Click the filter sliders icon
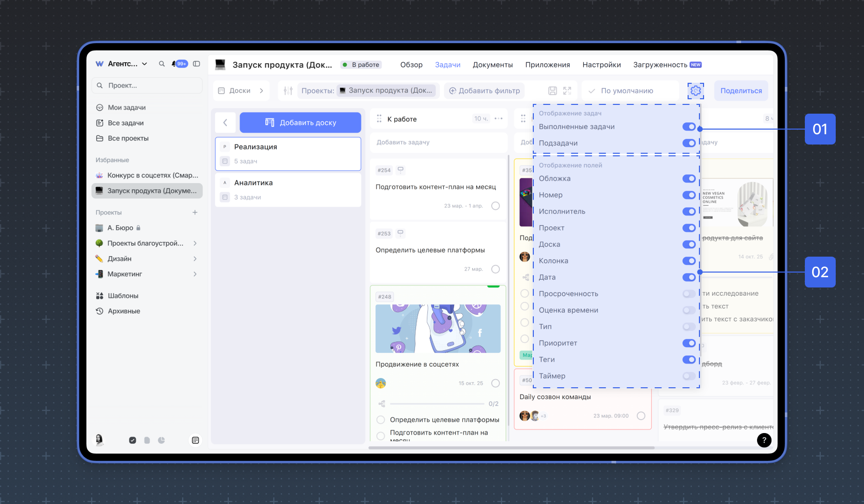The image size is (864, 504). (288, 91)
